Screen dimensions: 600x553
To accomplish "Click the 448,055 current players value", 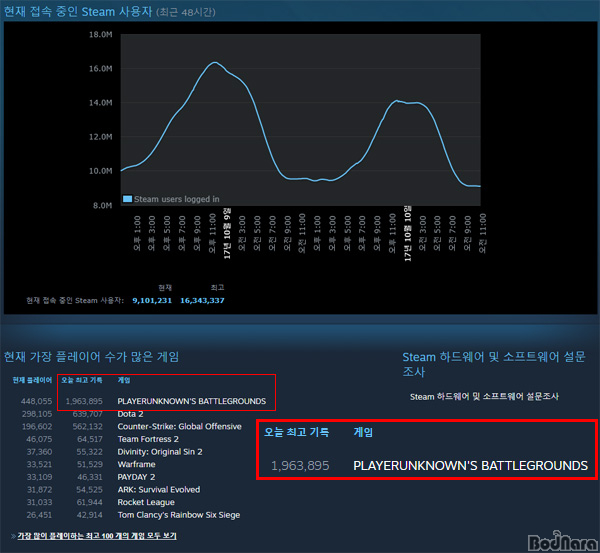I will pos(36,401).
